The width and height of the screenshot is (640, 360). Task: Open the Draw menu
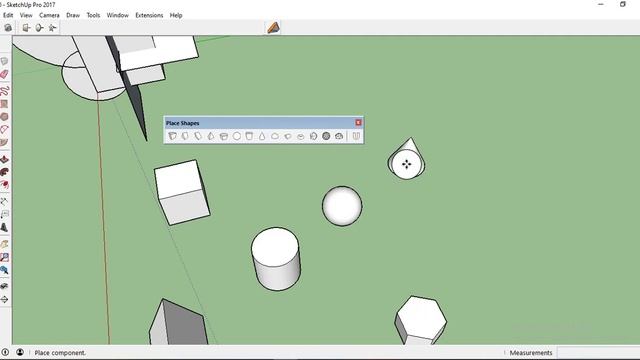(73, 15)
